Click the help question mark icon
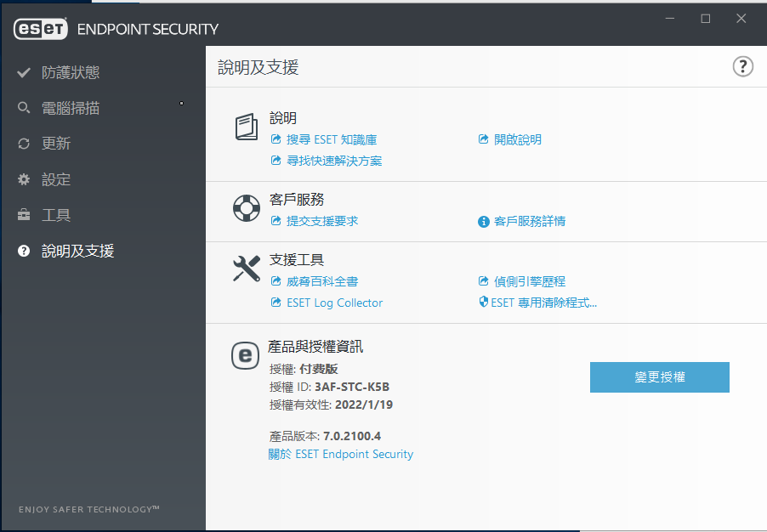This screenshot has width=767, height=532. [742, 67]
